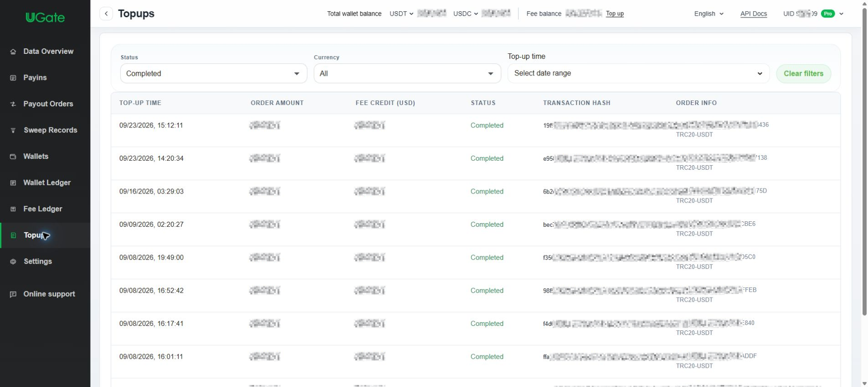868x387 pixels.
Task: Click the back arrow beside Topups title
Action: [x=106, y=14]
